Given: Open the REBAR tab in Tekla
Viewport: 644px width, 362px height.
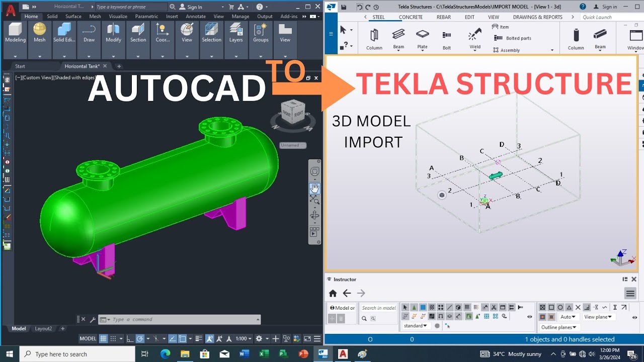Looking at the screenshot, I should coord(444,17).
